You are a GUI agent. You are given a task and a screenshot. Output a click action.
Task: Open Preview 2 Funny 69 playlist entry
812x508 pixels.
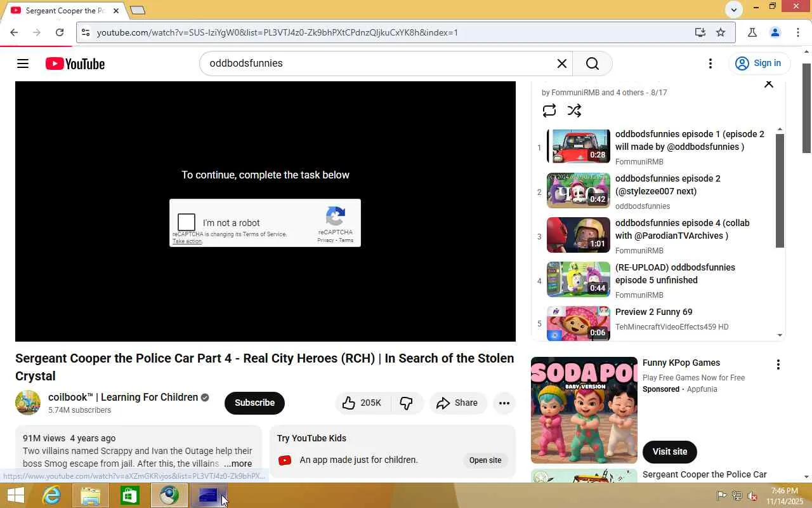660,323
